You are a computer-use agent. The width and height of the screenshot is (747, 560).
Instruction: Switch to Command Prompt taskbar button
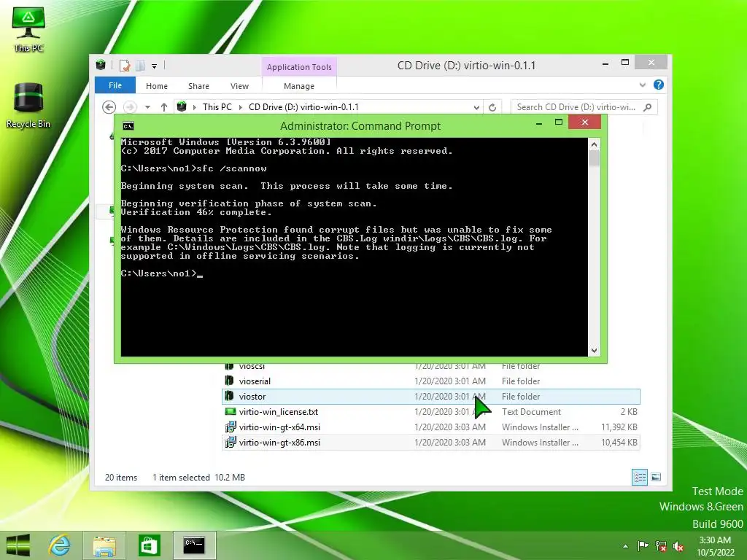coord(194,545)
